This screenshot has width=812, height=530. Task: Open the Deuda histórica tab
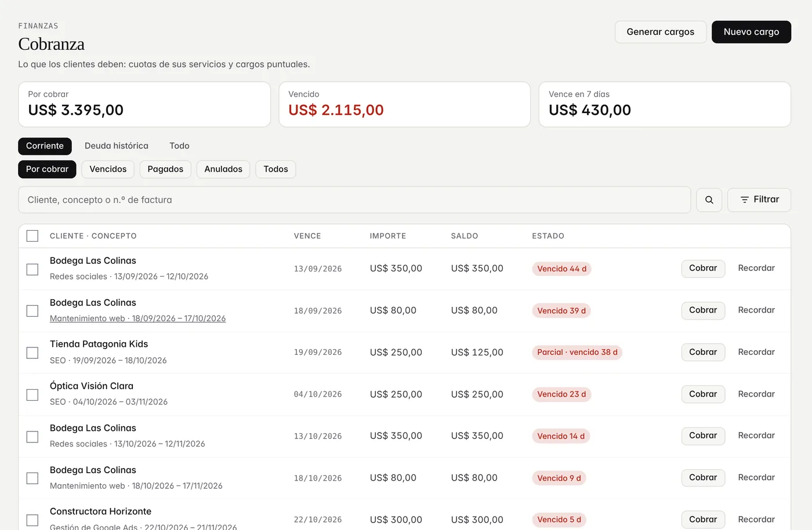(117, 146)
